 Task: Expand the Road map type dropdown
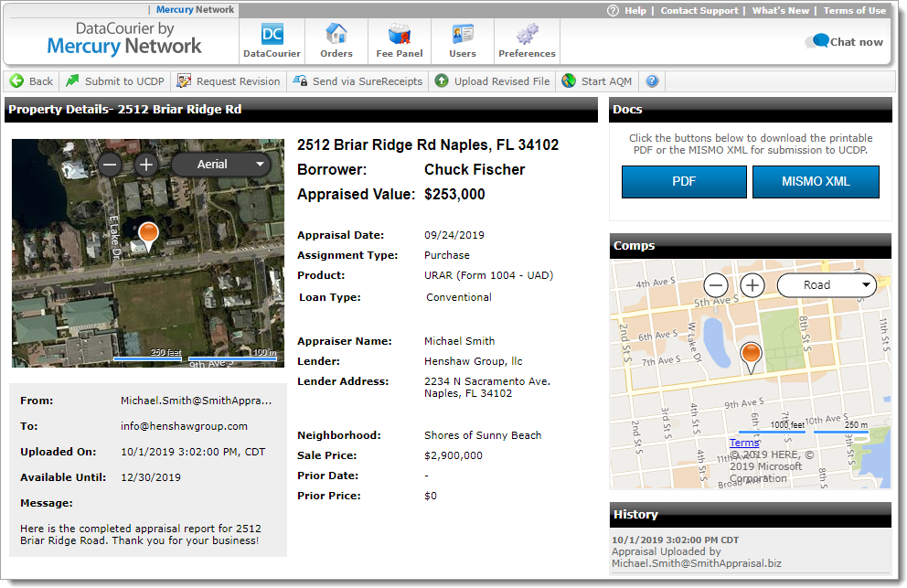(x=826, y=285)
